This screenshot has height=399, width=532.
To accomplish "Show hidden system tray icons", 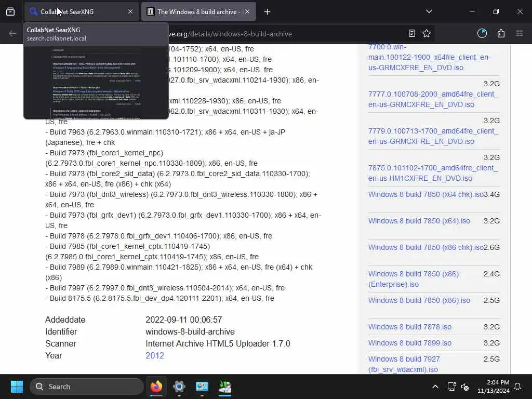I will pos(435,387).
